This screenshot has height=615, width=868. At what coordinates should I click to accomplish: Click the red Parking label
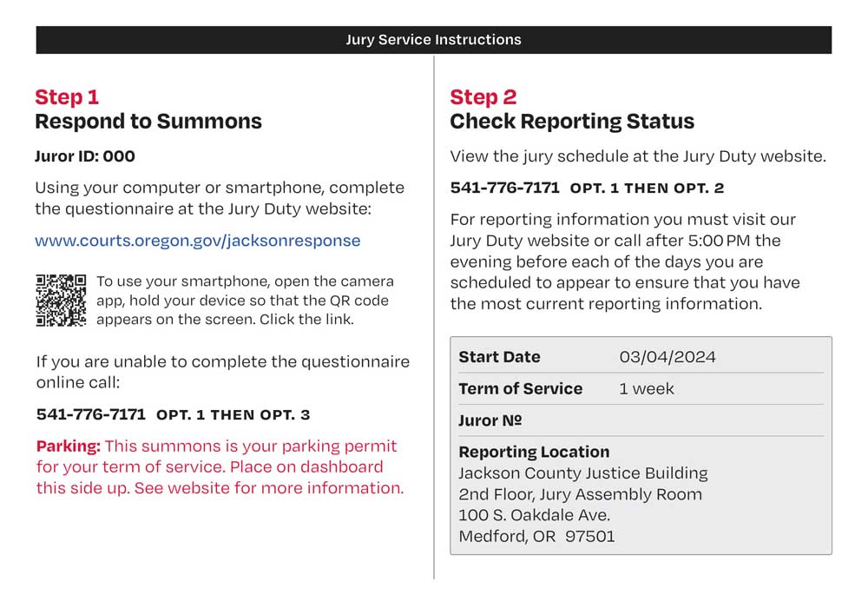[x=69, y=446]
